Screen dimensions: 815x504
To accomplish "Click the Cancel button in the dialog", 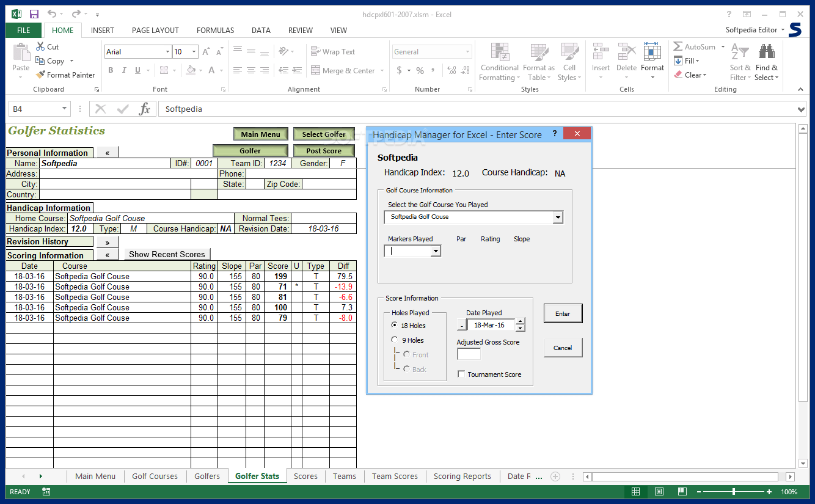I will pos(563,348).
